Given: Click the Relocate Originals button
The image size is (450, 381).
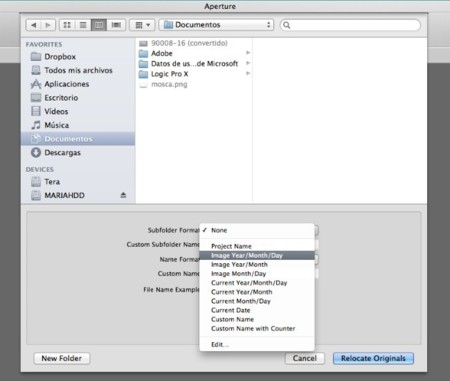Looking at the screenshot, I should coord(373,358).
